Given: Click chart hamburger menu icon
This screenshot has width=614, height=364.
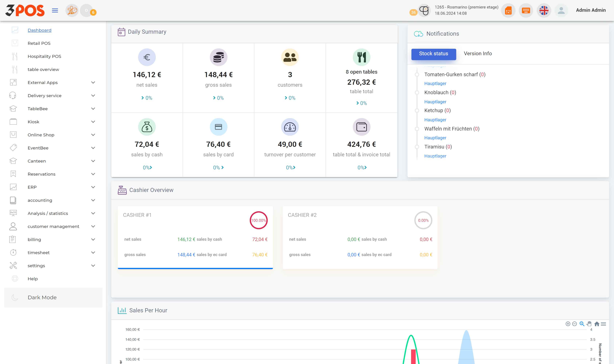Looking at the screenshot, I should point(603,324).
